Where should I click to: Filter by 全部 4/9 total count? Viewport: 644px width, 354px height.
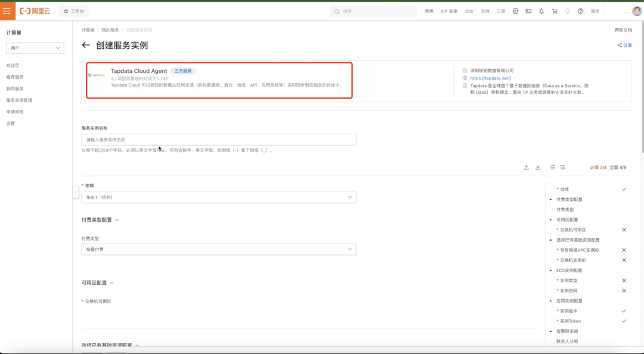pyautogui.click(x=618, y=167)
